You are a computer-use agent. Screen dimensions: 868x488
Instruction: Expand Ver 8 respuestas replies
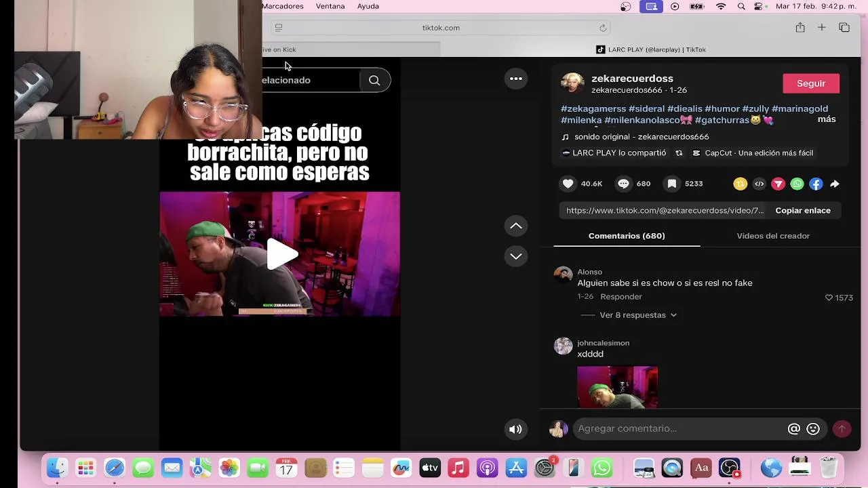click(x=638, y=315)
